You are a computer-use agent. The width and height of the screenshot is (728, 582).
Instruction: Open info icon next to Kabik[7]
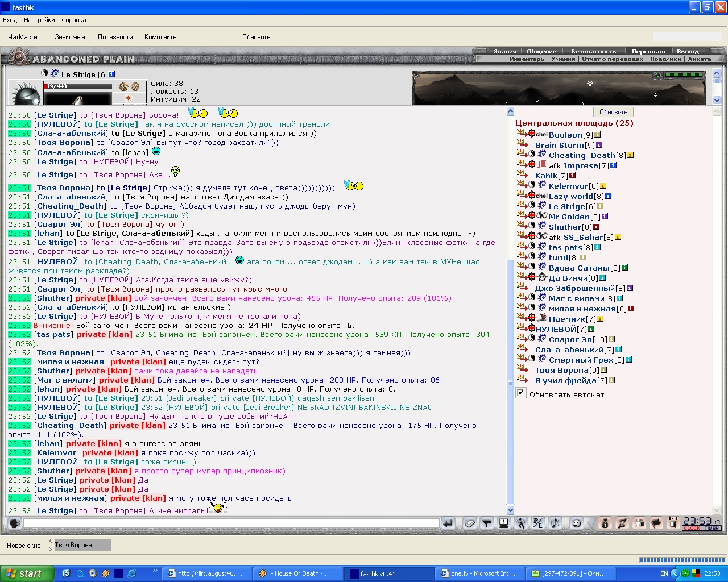pos(572,176)
